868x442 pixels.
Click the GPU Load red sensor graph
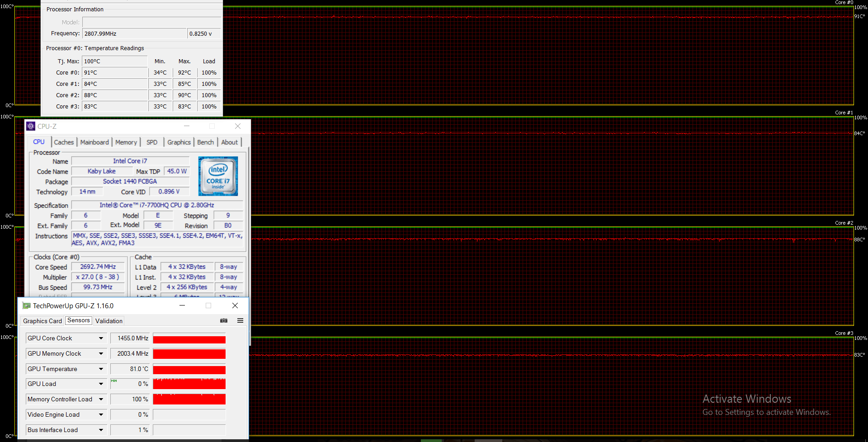coord(189,384)
